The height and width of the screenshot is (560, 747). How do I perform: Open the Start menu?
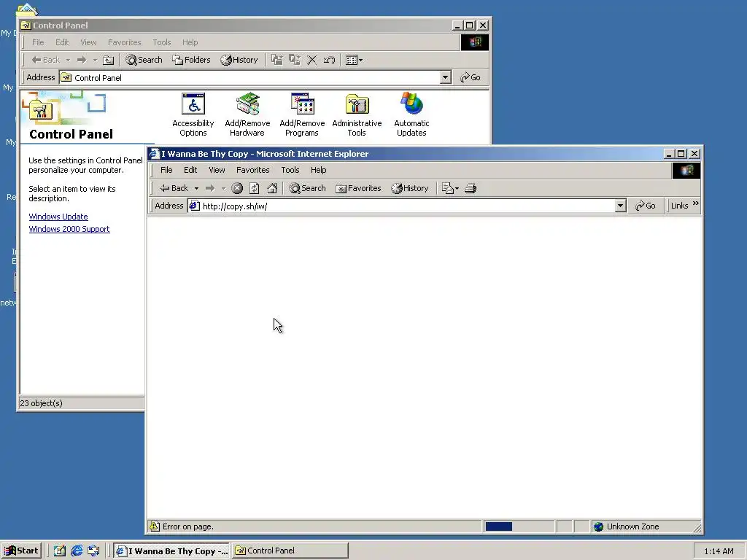pos(21,551)
